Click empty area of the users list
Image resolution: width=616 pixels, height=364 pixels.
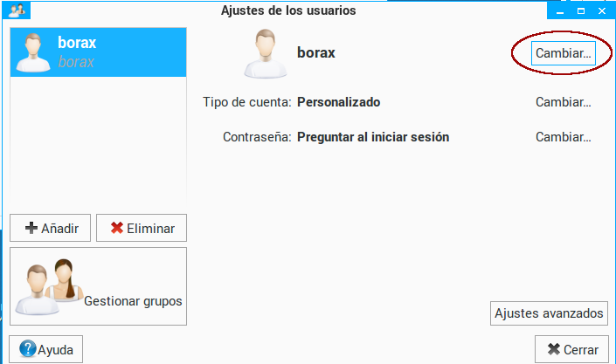98,140
